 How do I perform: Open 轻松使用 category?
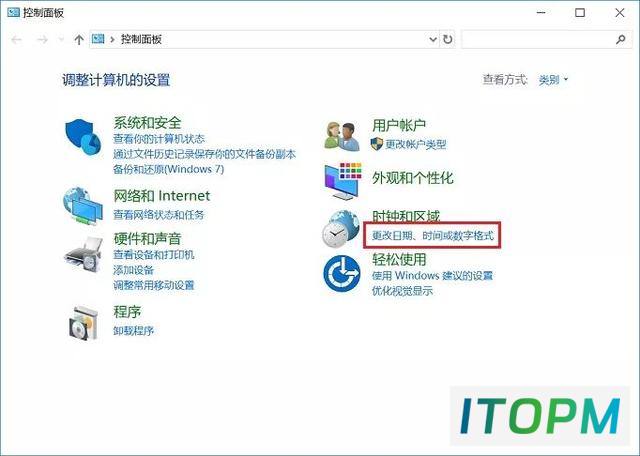[399, 259]
